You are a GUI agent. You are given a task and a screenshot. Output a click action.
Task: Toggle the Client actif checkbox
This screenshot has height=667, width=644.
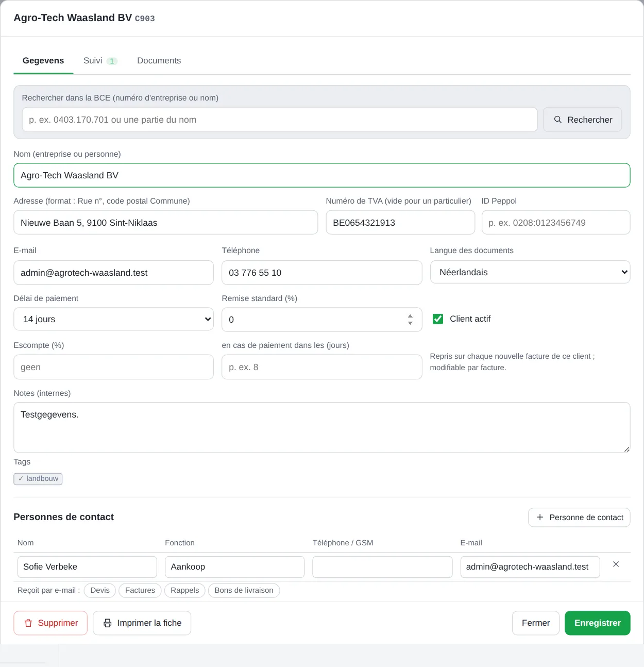(438, 319)
